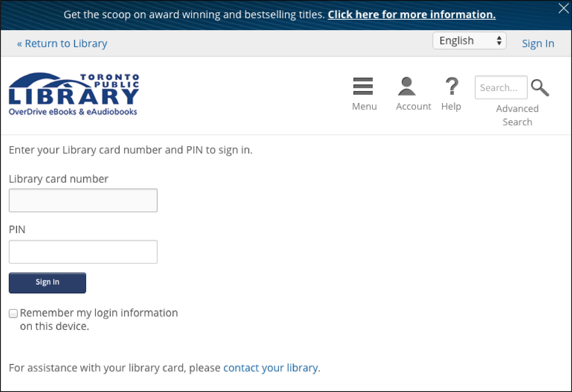
Task: Select language from the English dropdown
Action: [x=469, y=41]
